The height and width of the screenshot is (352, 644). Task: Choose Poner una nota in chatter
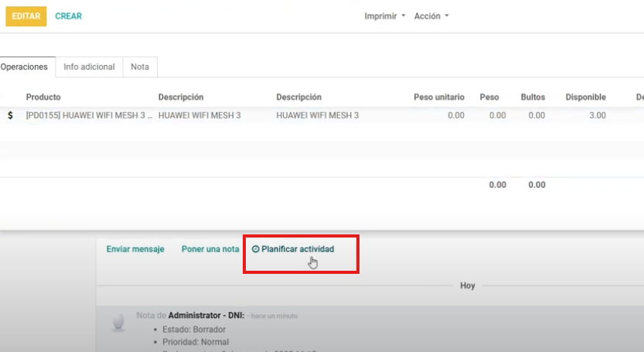(210, 249)
